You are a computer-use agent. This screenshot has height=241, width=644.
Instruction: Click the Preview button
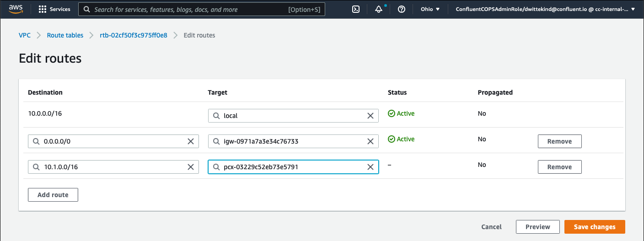click(537, 227)
